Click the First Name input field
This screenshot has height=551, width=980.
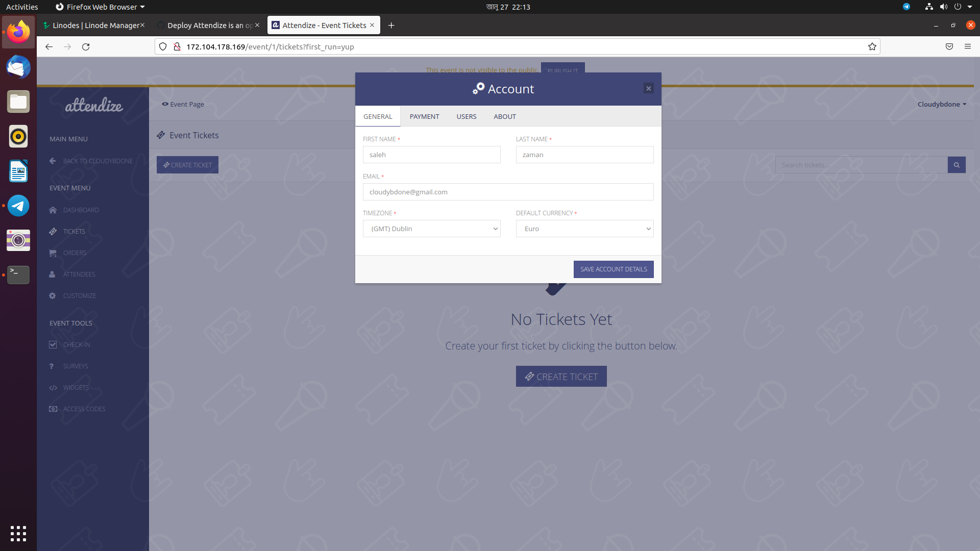coord(432,155)
